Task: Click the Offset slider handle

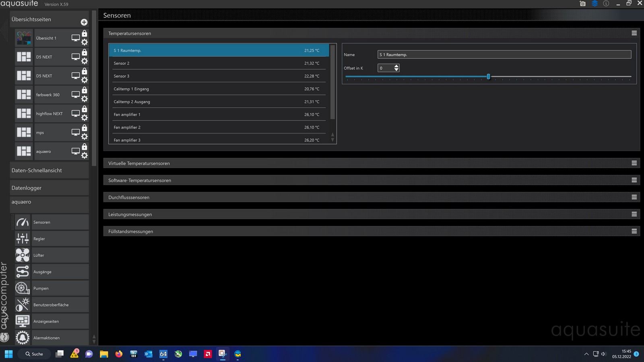Action: coord(488,76)
